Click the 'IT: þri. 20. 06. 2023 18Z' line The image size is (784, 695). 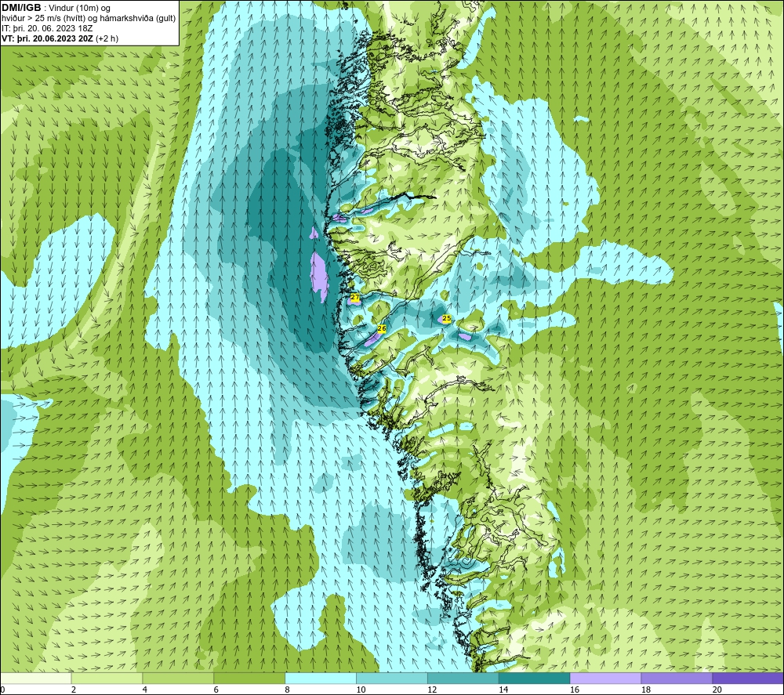(x=47, y=28)
